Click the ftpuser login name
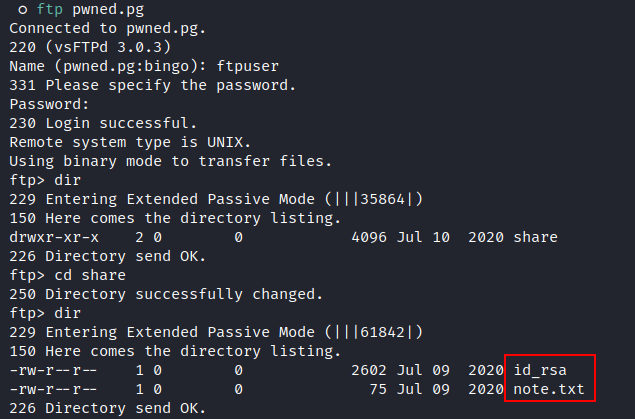The width and height of the screenshot is (635, 419). coord(247,66)
